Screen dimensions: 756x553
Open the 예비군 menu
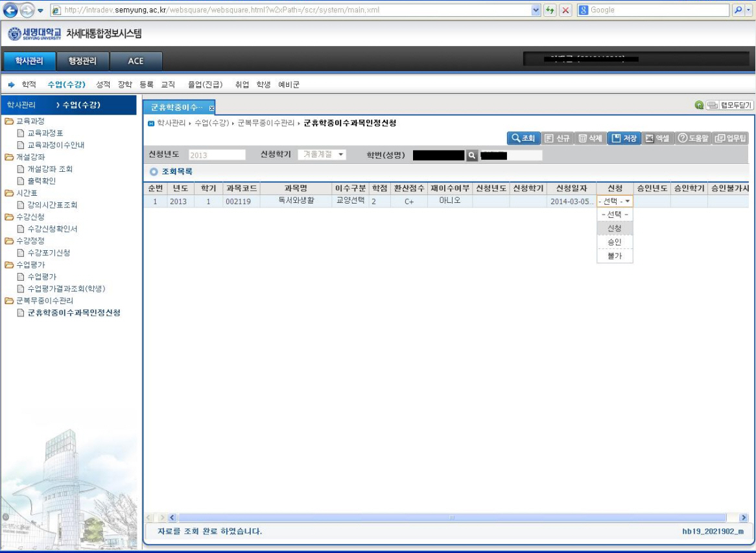click(289, 85)
